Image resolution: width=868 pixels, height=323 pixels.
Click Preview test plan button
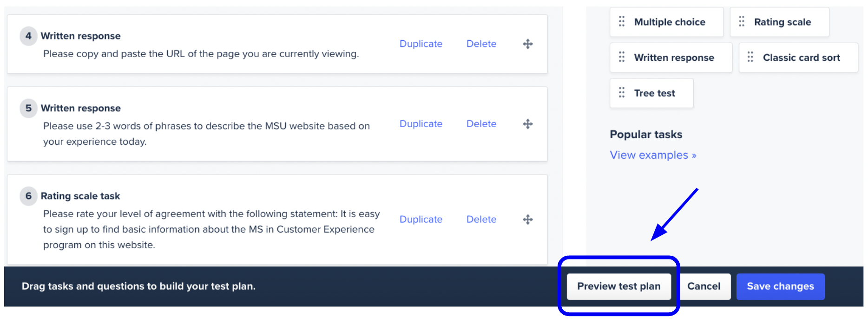[x=619, y=286]
